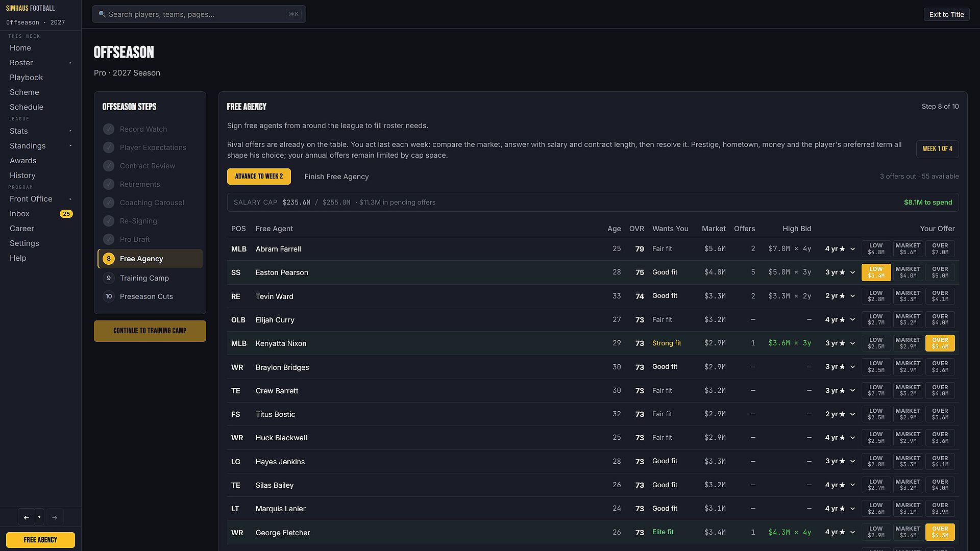Select MARKET $4.0M offer for Easton Pearson
Viewport: 980px width, 551px height.
908,272
